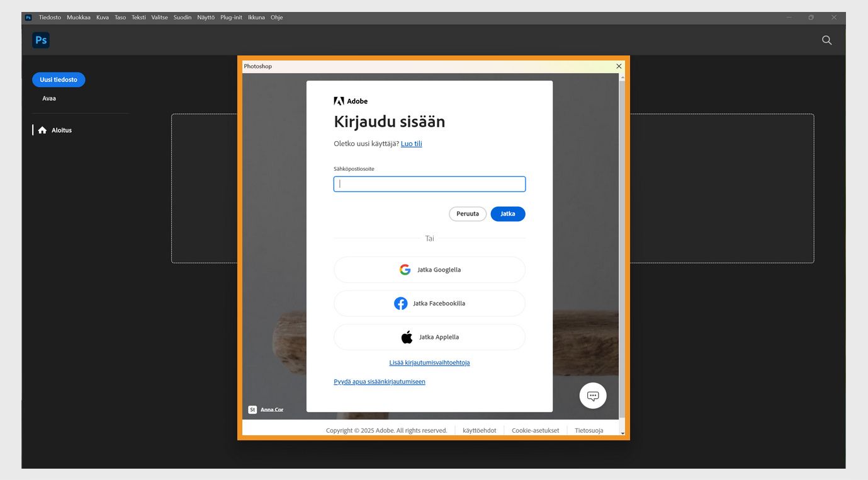The width and height of the screenshot is (868, 480).
Task: Click the Uusi tiedosto button
Action: point(59,79)
